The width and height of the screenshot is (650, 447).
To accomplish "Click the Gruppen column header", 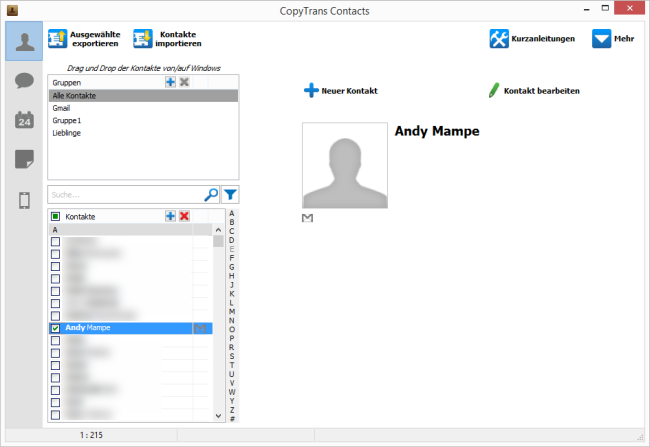I will point(66,83).
